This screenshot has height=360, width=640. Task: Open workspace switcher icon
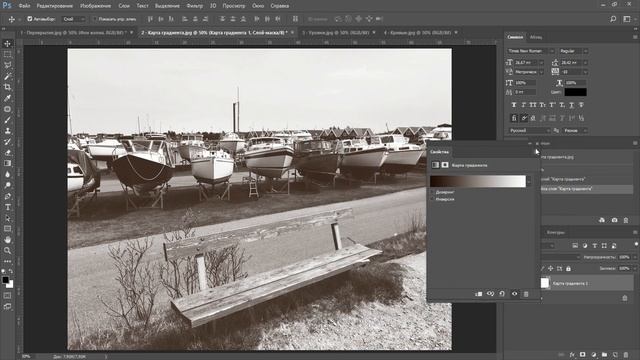click(627, 19)
